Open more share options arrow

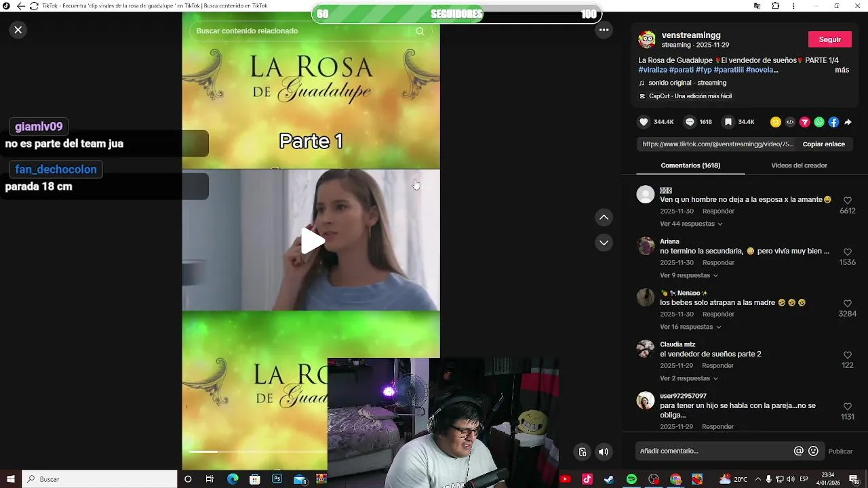point(848,122)
